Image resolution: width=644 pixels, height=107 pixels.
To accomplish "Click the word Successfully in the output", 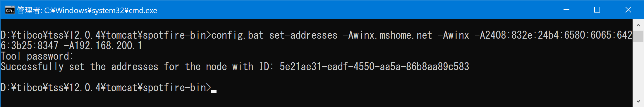I will pos(32,67).
